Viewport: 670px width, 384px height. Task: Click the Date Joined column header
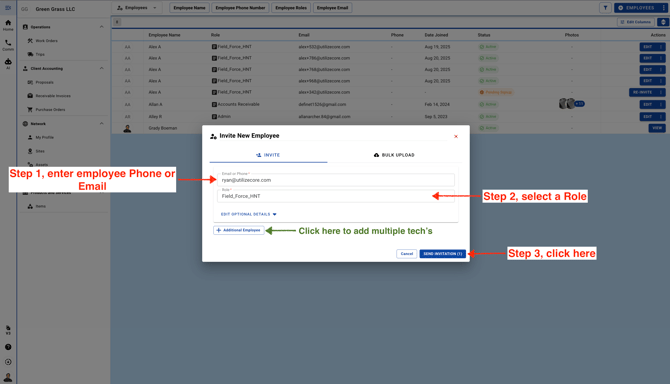(436, 35)
